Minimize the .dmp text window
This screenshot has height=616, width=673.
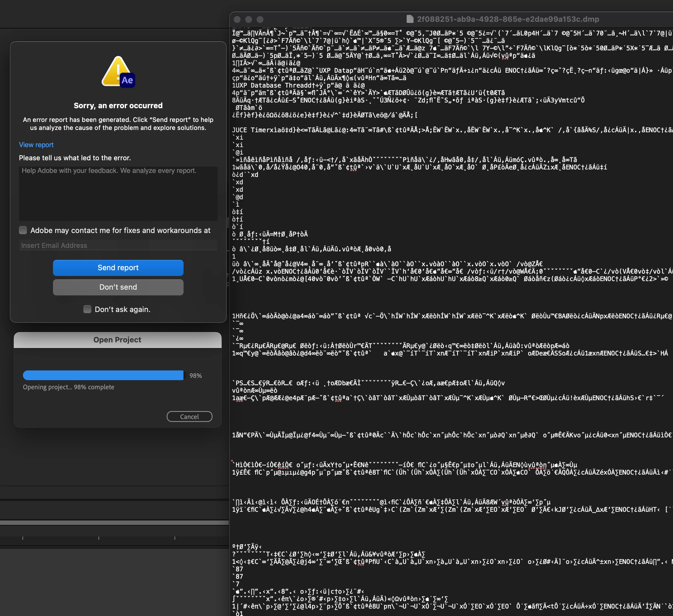249,19
